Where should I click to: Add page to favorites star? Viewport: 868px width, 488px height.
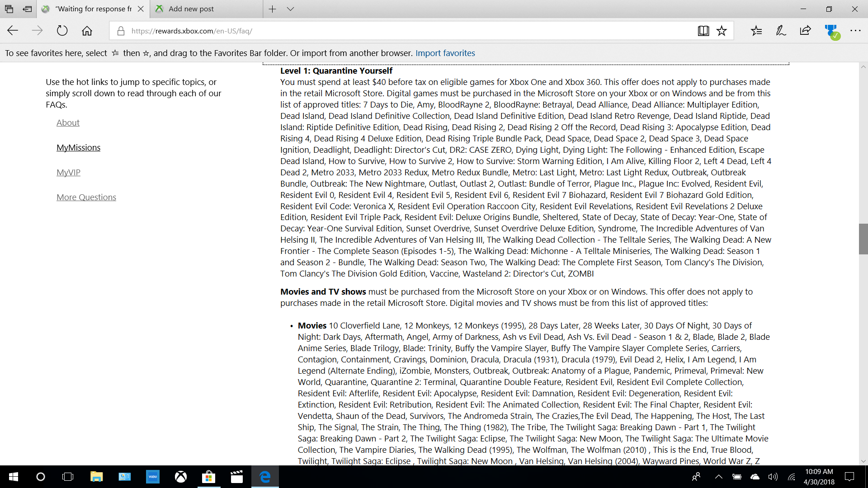pos(722,31)
